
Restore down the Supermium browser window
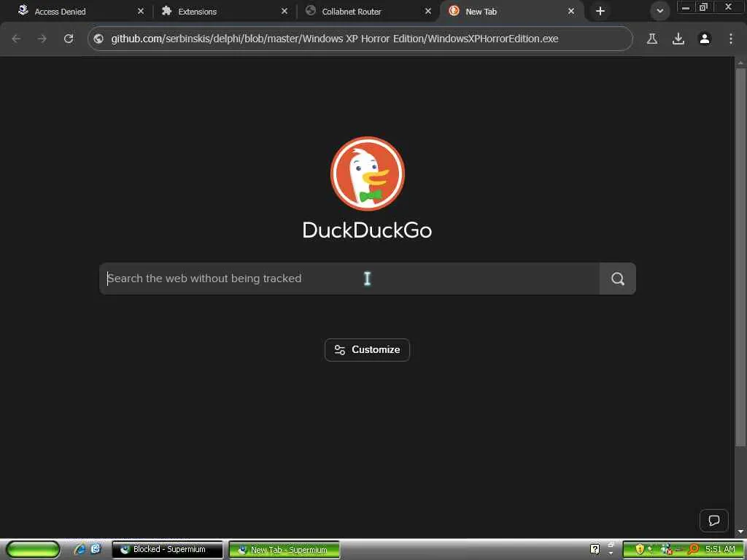pyautogui.click(x=704, y=7)
